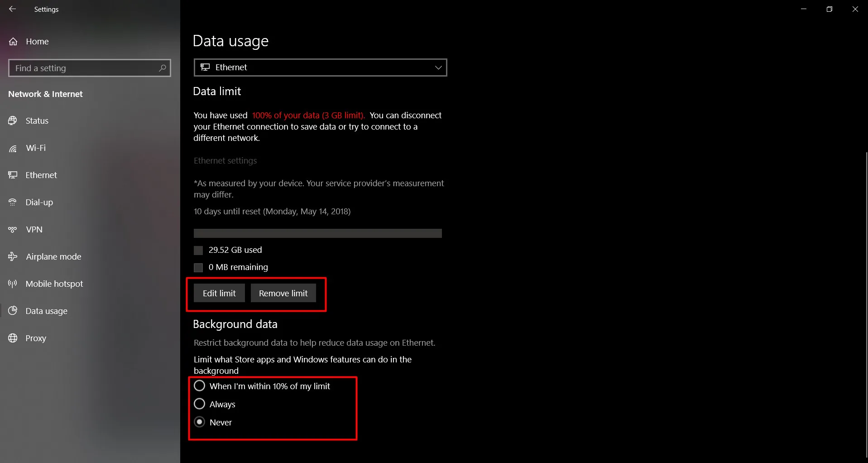The height and width of the screenshot is (463, 868).
Task: Open the Ethernet settings link
Action: click(225, 161)
